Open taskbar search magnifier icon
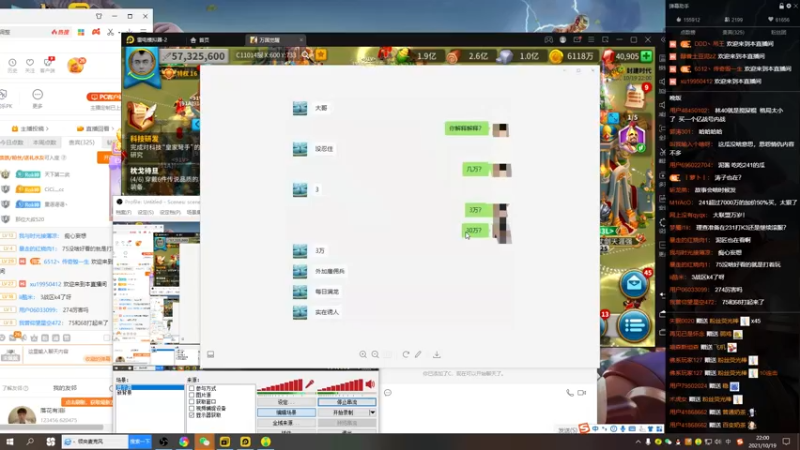Viewport: 800px width, 450px height. tap(30, 442)
